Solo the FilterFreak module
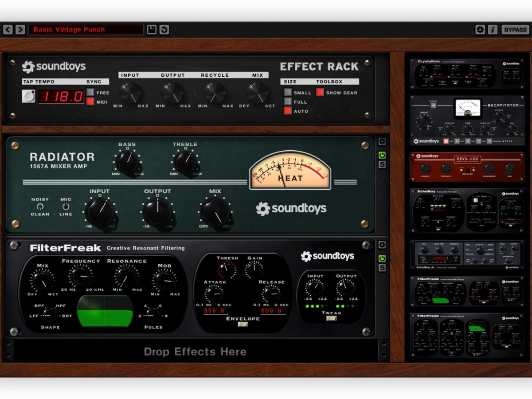532x399 pixels. (x=382, y=268)
